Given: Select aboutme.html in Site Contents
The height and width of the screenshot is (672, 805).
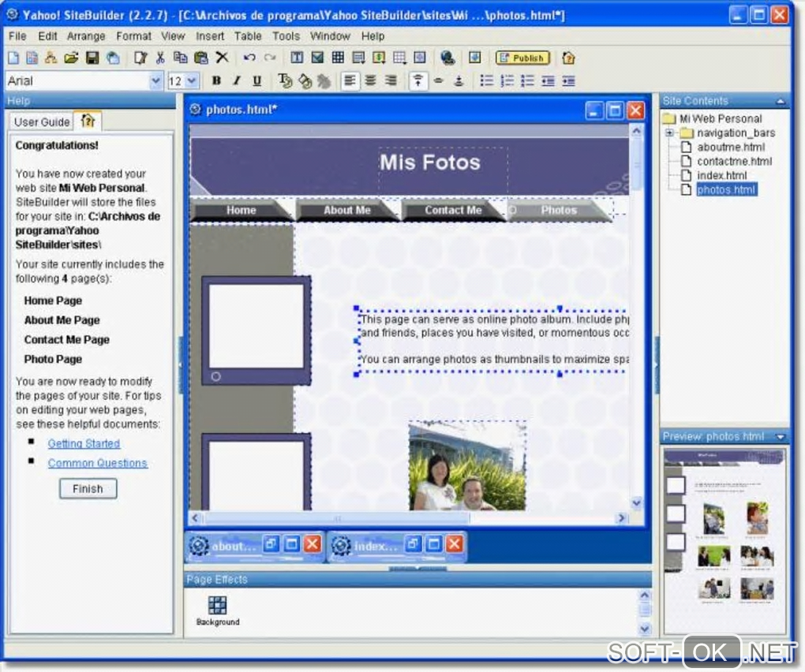Looking at the screenshot, I should click(x=731, y=147).
